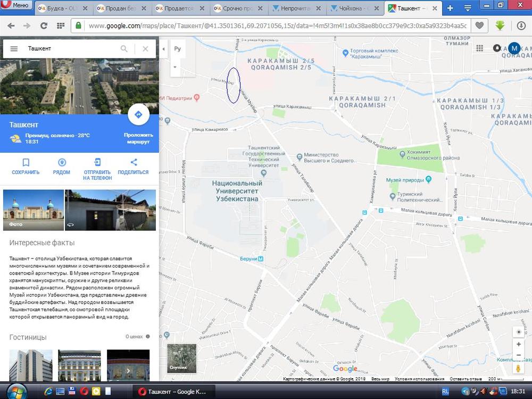Open the Google apps grid icon
The image size is (532, 399).
pyautogui.click(x=479, y=48)
